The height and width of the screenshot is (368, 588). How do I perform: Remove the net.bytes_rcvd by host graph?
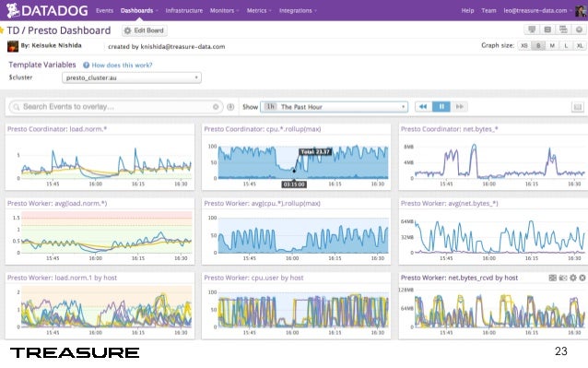(582, 278)
